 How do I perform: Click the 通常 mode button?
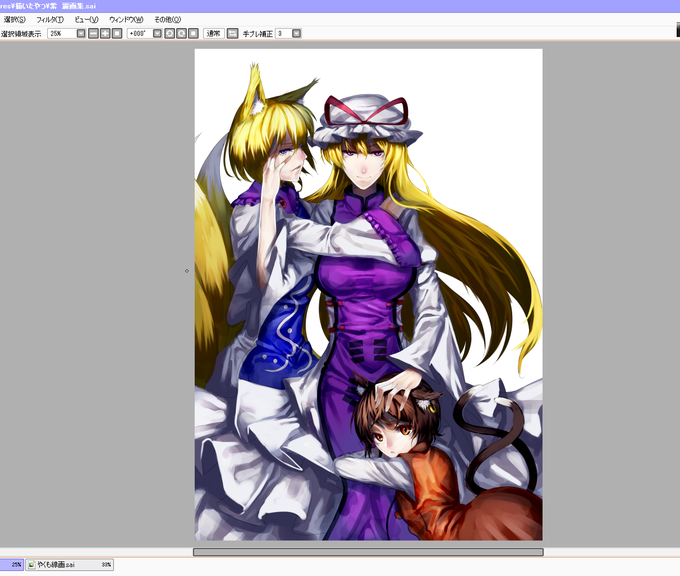[214, 33]
